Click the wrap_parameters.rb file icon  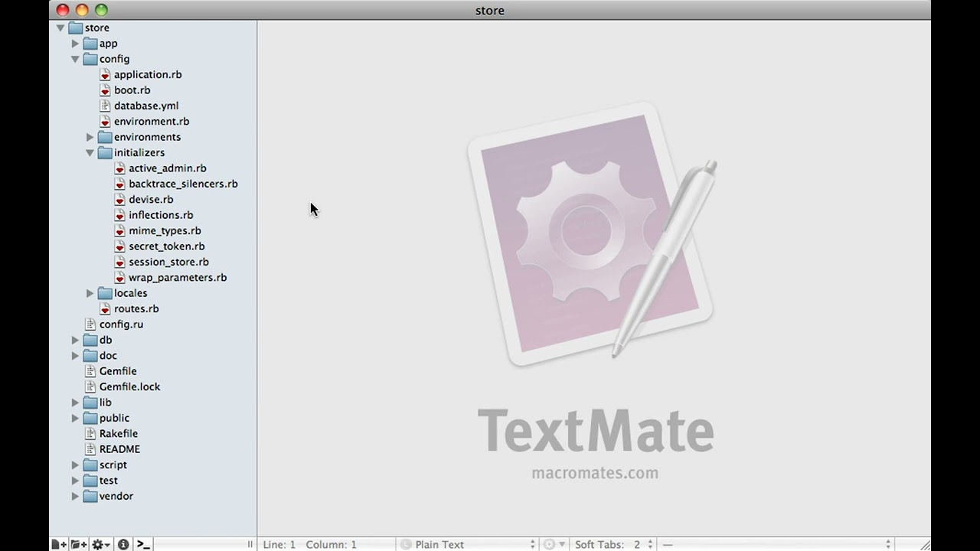119,277
